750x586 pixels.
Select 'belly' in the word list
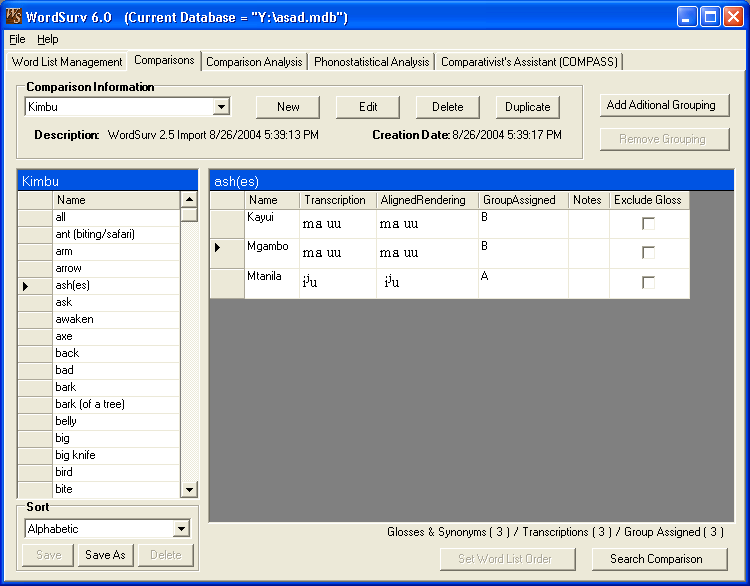[x=116, y=421]
